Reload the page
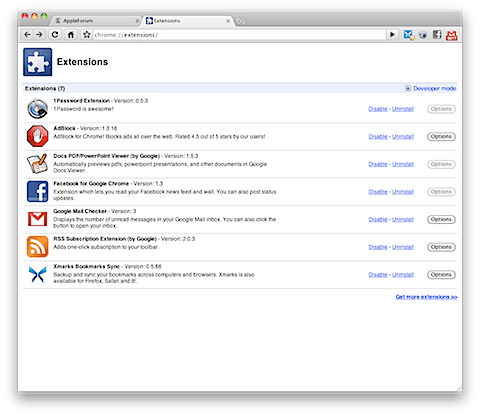 (55, 35)
